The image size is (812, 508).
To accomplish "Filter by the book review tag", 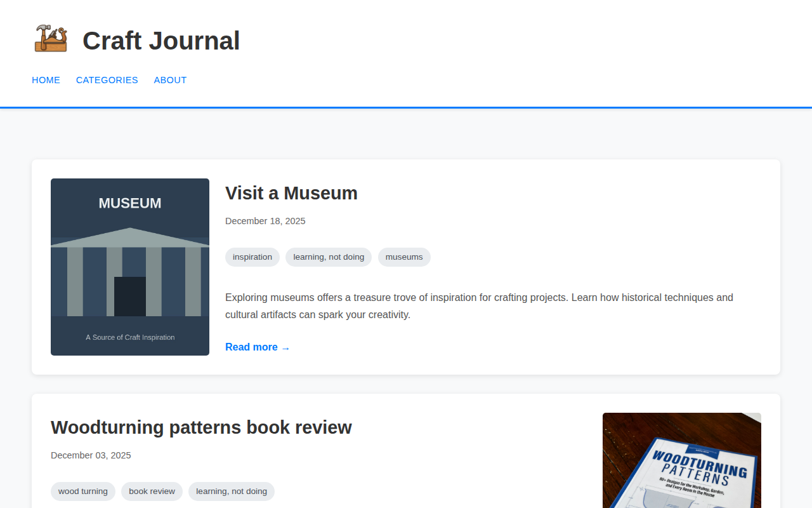I will tap(152, 491).
